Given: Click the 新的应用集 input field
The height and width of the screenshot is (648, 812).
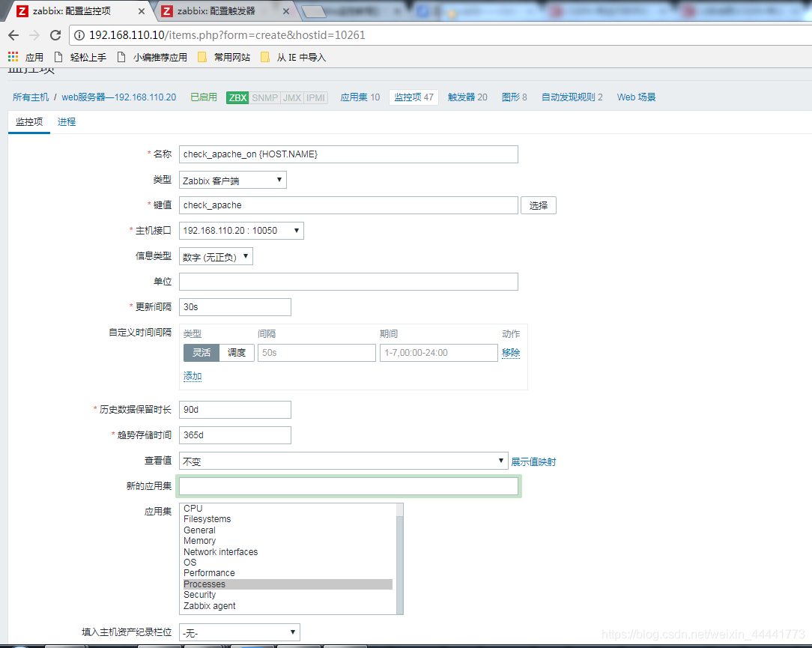Looking at the screenshot, I should point(348,486).
